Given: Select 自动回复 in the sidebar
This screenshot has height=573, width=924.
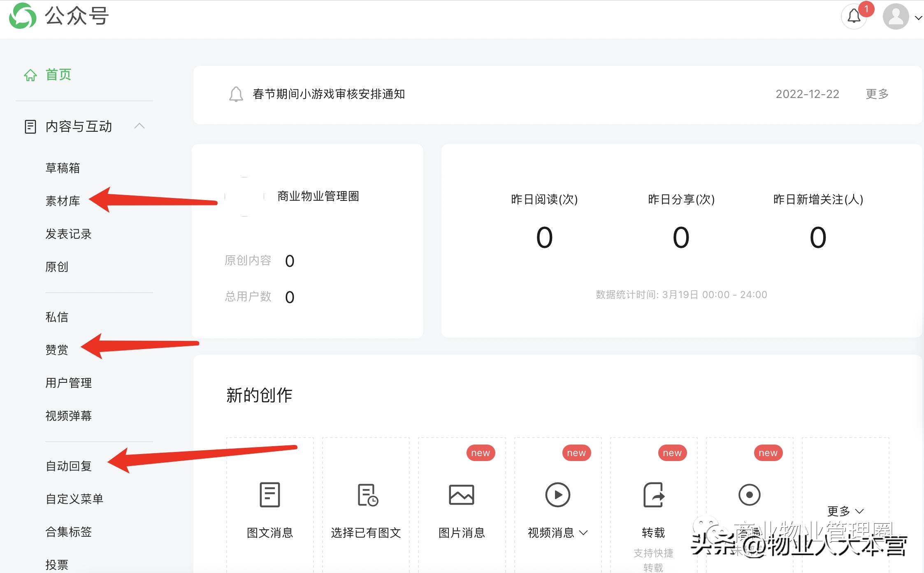Looking at the screenshot, I should [68, 466].
